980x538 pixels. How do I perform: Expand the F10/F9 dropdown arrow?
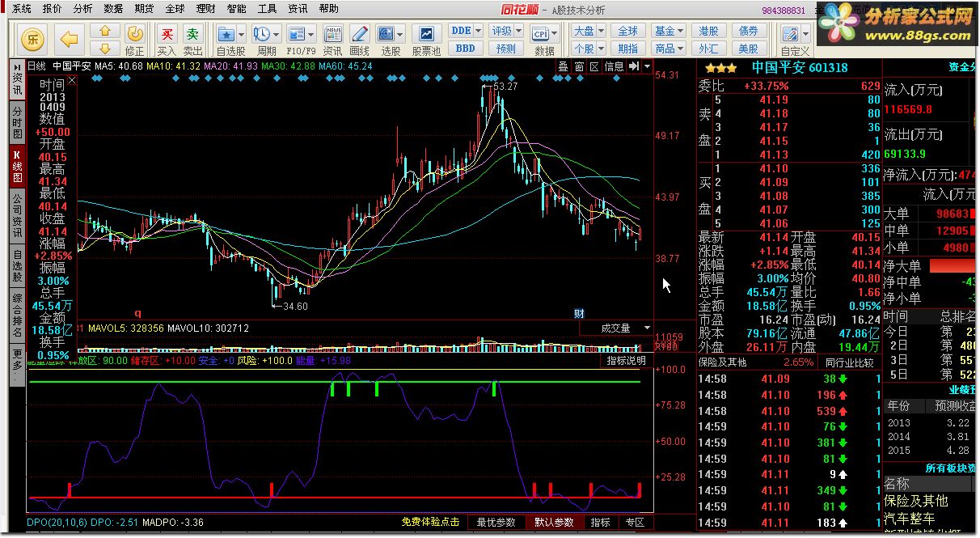[x=311, y=34]
